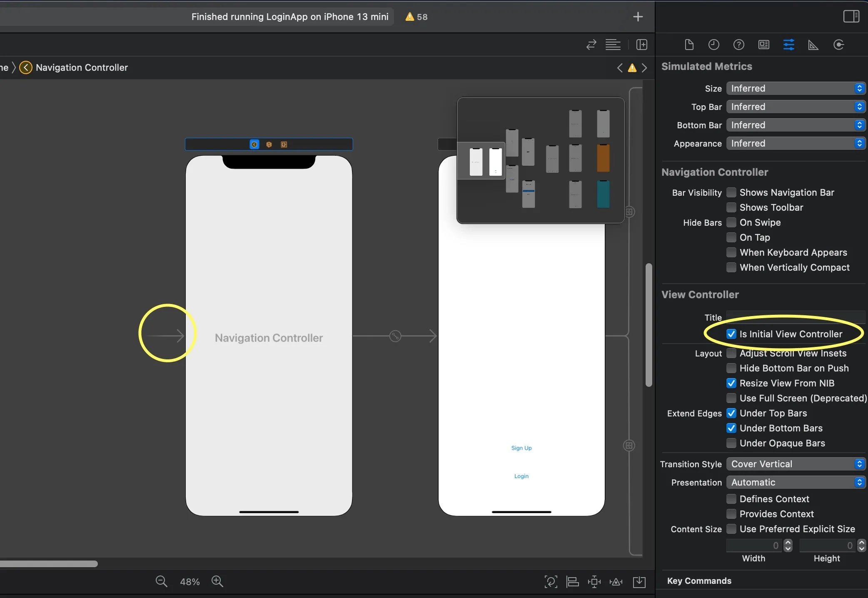
Task: Click the zoom in magnifier
Action: click(217, 581)
